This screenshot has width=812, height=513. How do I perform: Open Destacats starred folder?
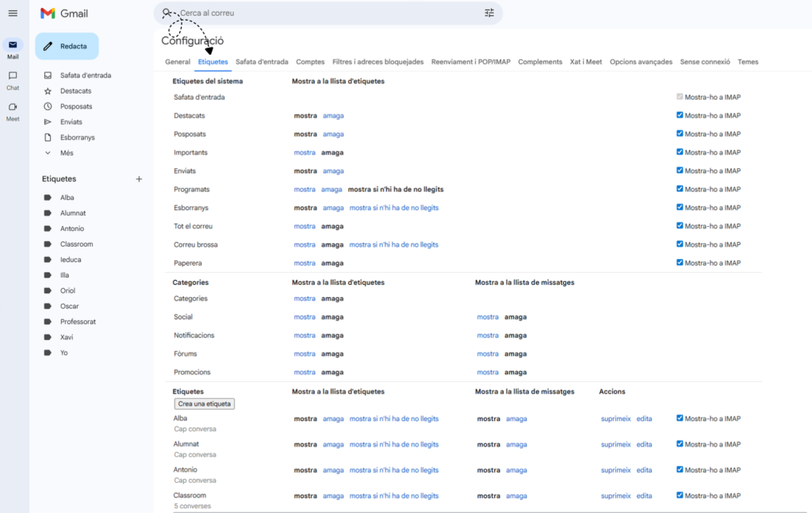pos(75,91)
